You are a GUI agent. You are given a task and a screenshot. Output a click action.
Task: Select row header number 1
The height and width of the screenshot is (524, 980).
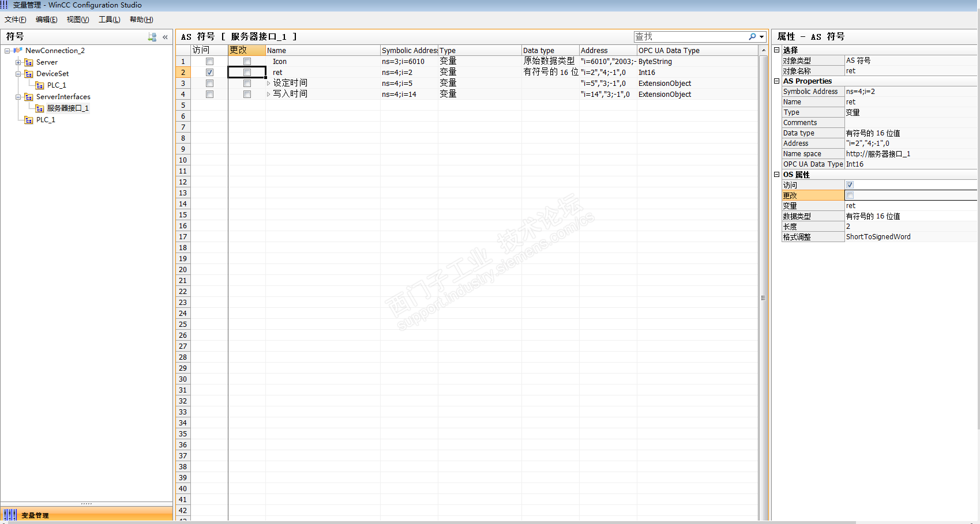point(183,62)
